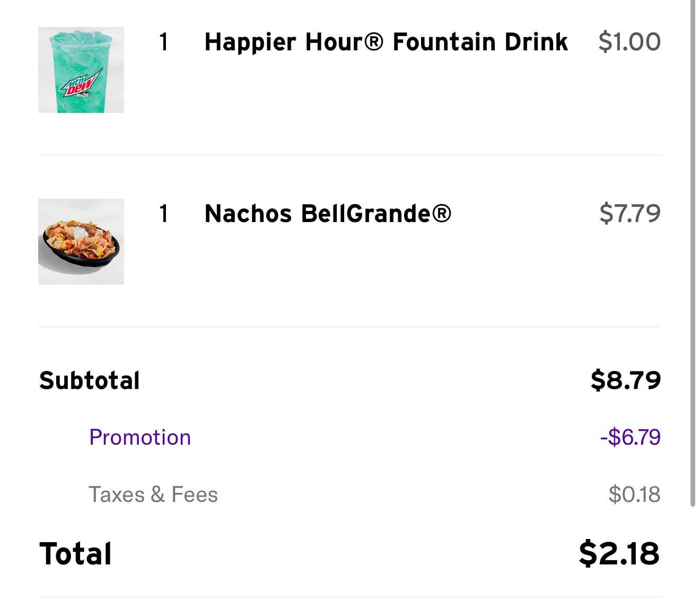Image resolution: width=700 pixels, height=610 pixels.
Task: Click the Nachos BellGrande quantity number
Action: (x=164, y=214)
